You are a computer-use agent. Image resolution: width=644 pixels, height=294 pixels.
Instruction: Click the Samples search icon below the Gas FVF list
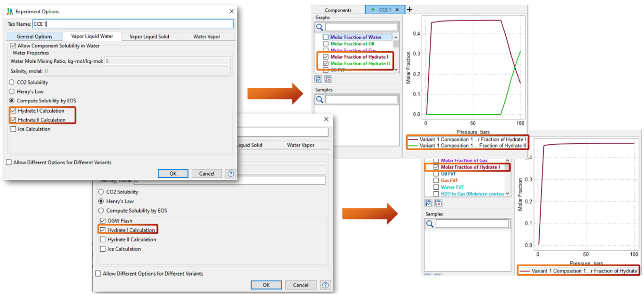tap(430, 224)
